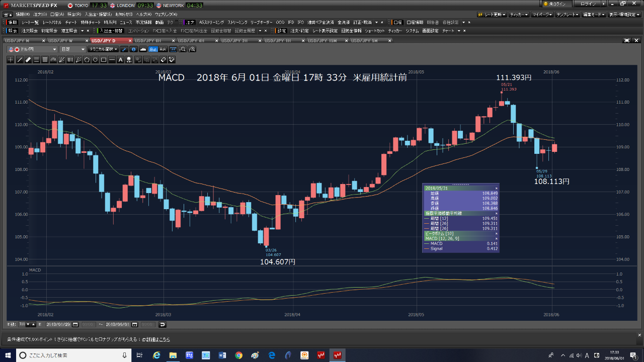Viewport: 644px width, 362px height.
Task: Select the crosshair cursor tool
Action: [x=11, y=60]
